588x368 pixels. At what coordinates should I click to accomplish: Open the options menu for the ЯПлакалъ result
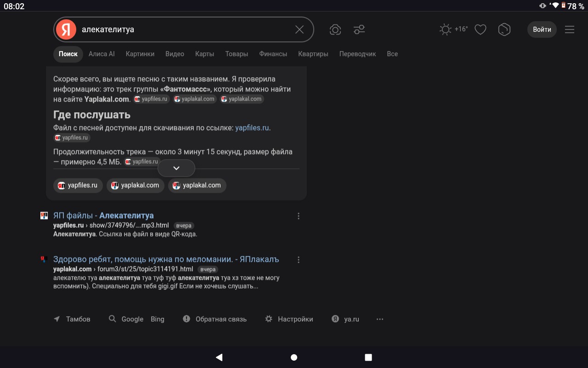(x=299, y=259)
